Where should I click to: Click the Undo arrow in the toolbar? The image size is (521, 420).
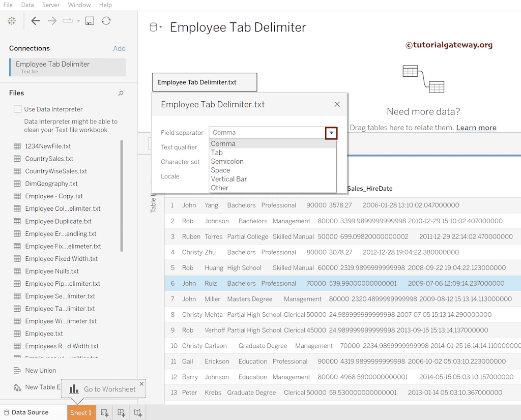[35, 21]
